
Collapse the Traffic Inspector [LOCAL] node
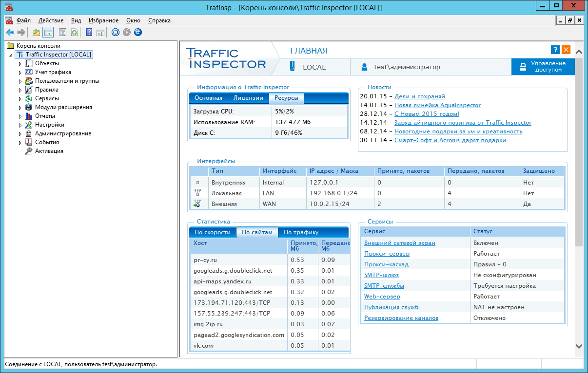click(11, 55)
